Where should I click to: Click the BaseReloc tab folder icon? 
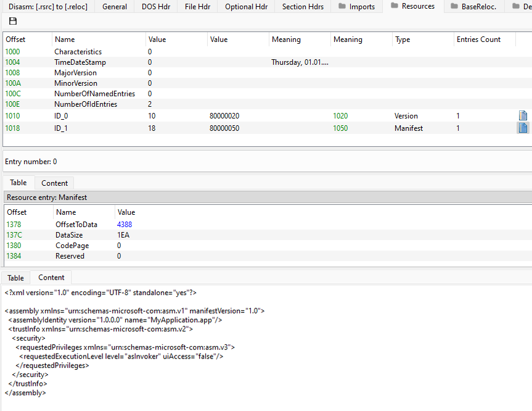coord(454,6)
